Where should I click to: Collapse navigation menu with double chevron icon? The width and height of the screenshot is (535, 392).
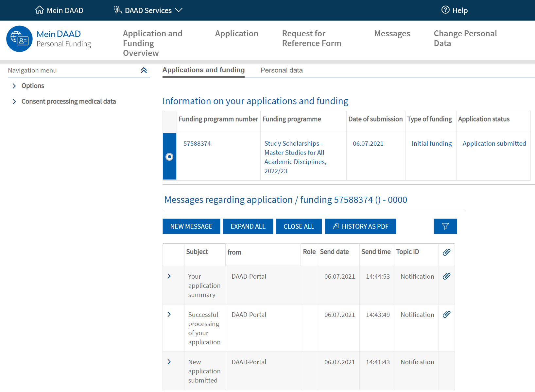144,70
